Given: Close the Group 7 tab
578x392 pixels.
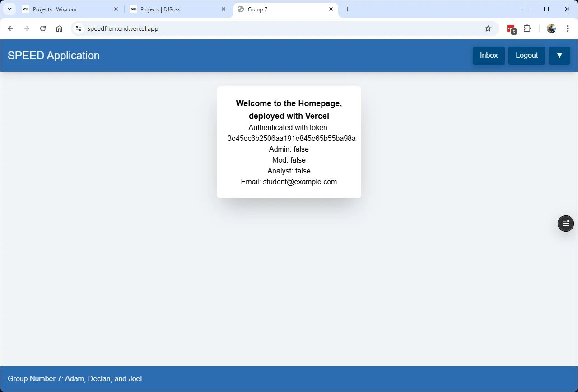Looking at the screenshot, I should click(x=331, y=9).
